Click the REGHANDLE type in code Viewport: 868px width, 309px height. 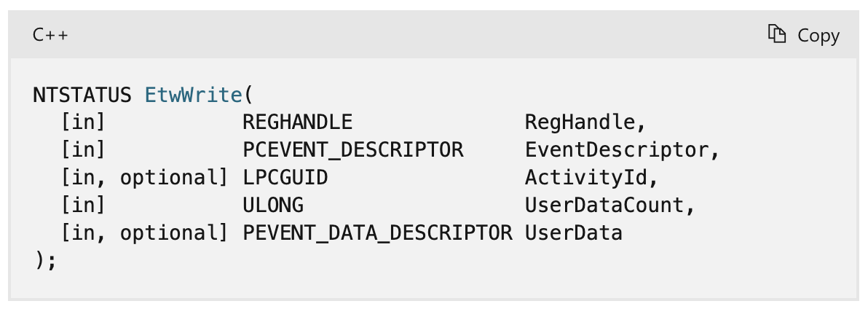pyautogui.click(x=297, y=122)
